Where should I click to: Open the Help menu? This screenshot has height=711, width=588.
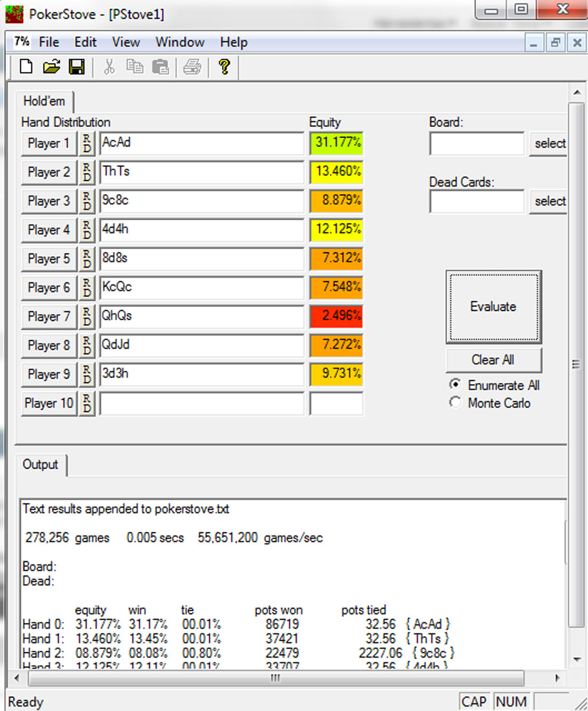pos(234,42)
